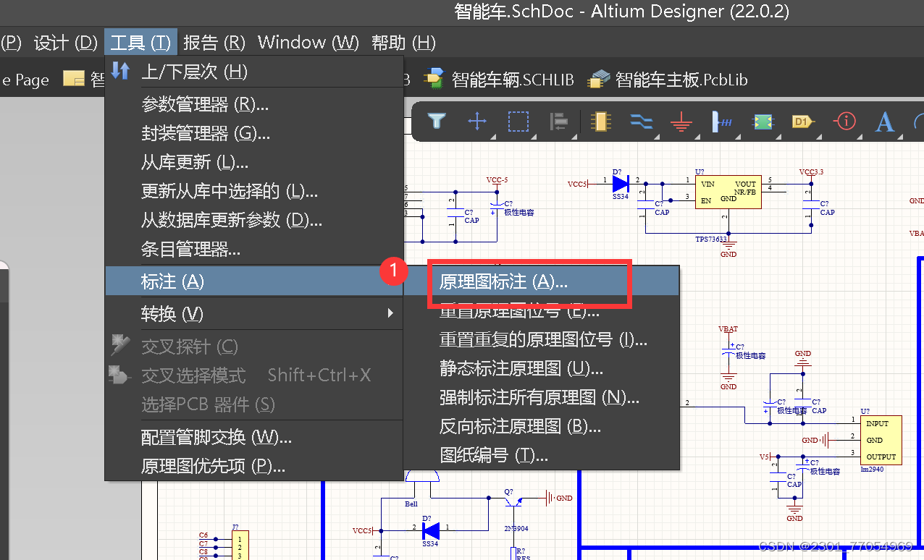Viewport: 924px width, 560px height.
Task: Select the text string A tool
Action: pos(884,122)
